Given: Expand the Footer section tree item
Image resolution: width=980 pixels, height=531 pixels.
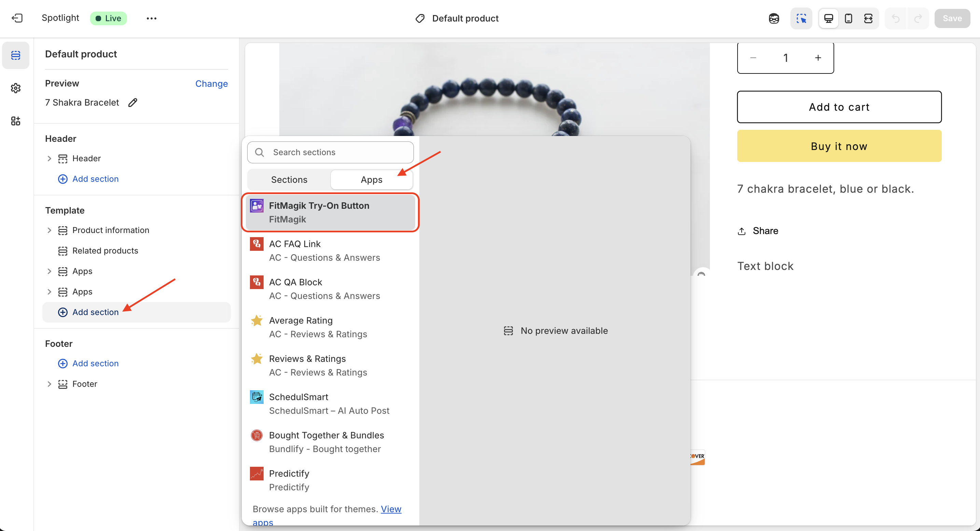Looking at the screenshot, I should click(x=49, y=384).
